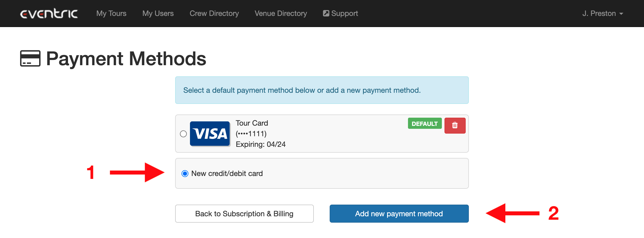The width and height of the screenshot is (644, 238).
Task: Click the Payment Methods heading
Action: tap(126, 59)
